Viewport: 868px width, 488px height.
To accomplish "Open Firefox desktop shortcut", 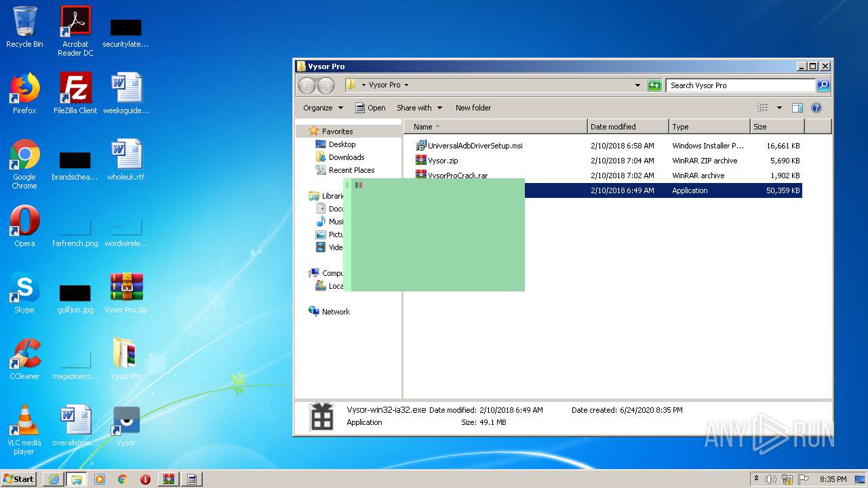I will coord(24,94).
